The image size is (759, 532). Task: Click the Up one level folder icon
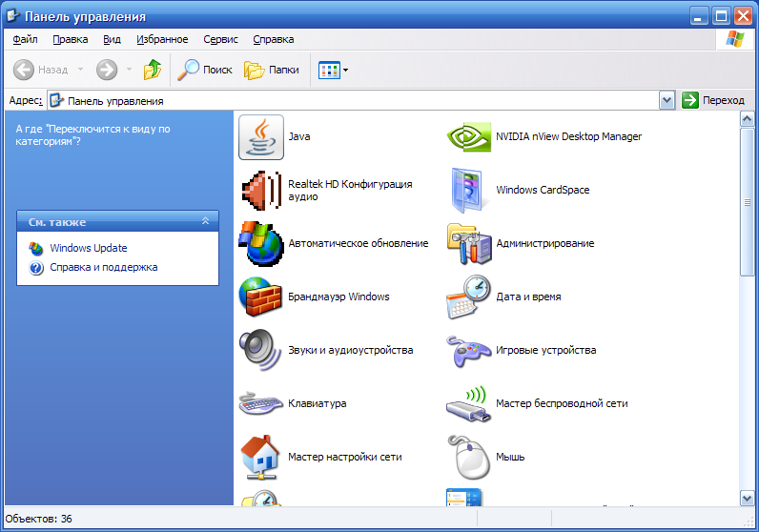point(153,70)
